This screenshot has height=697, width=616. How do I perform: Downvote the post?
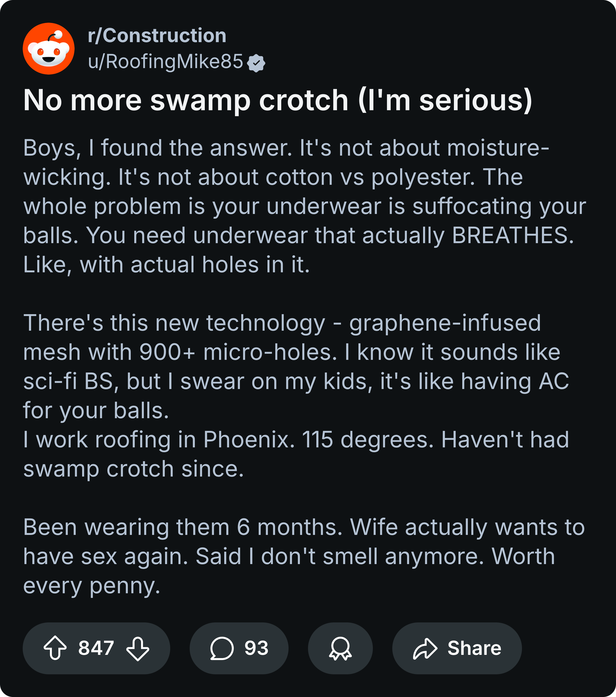tap(138, 648)
